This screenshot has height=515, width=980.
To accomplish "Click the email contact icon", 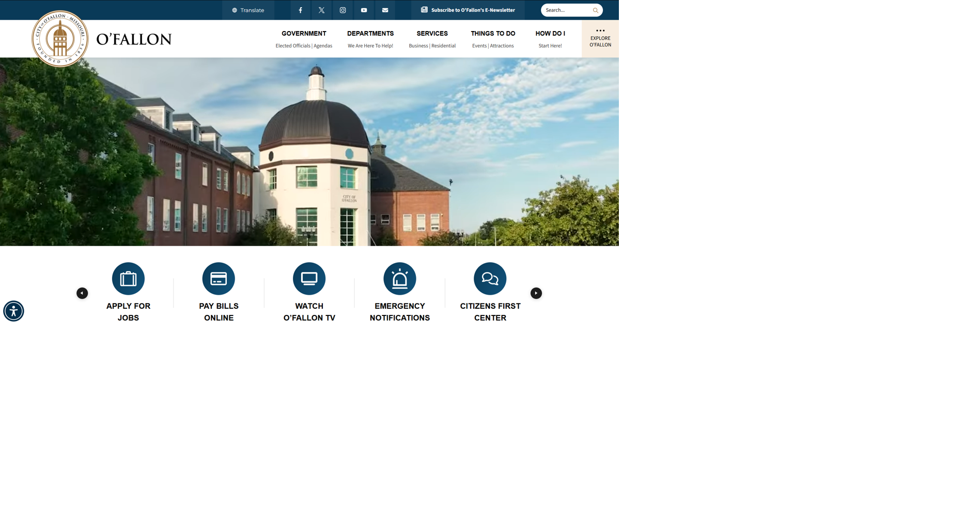I will (x=385, y=10).
